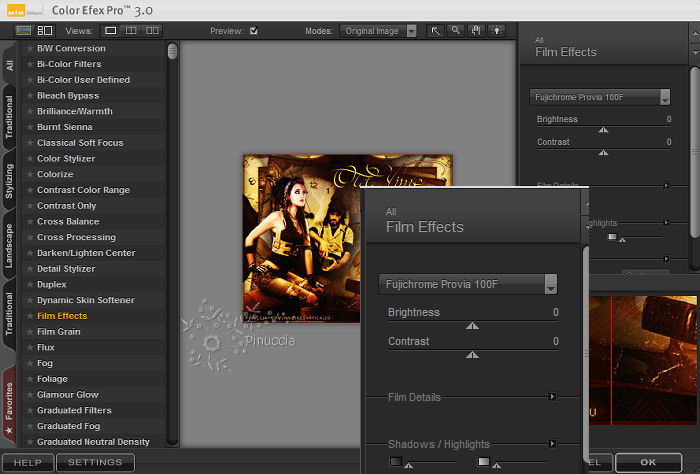Mark B/W Conversion filter as favorite
Screen dimensions: 700x474
coord(30,48)
